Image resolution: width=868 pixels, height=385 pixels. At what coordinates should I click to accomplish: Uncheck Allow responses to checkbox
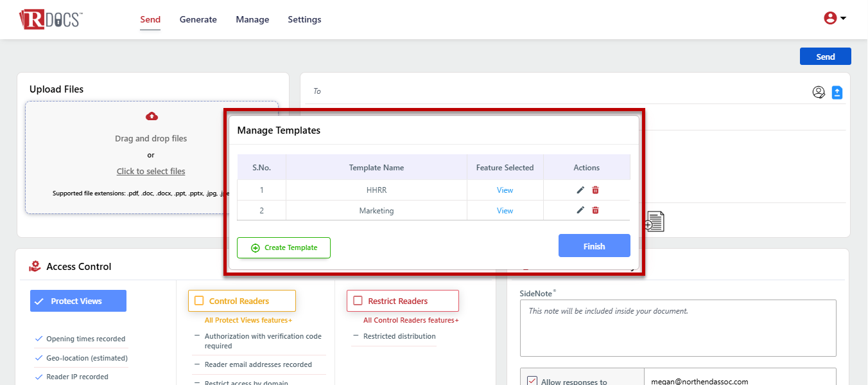[532, 381]
